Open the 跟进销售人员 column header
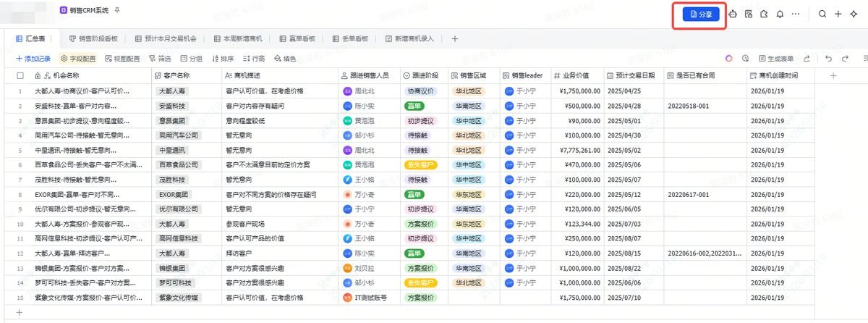Image resolution: width=868 pixels, height=323 pixels. click(x=368, y=75)
